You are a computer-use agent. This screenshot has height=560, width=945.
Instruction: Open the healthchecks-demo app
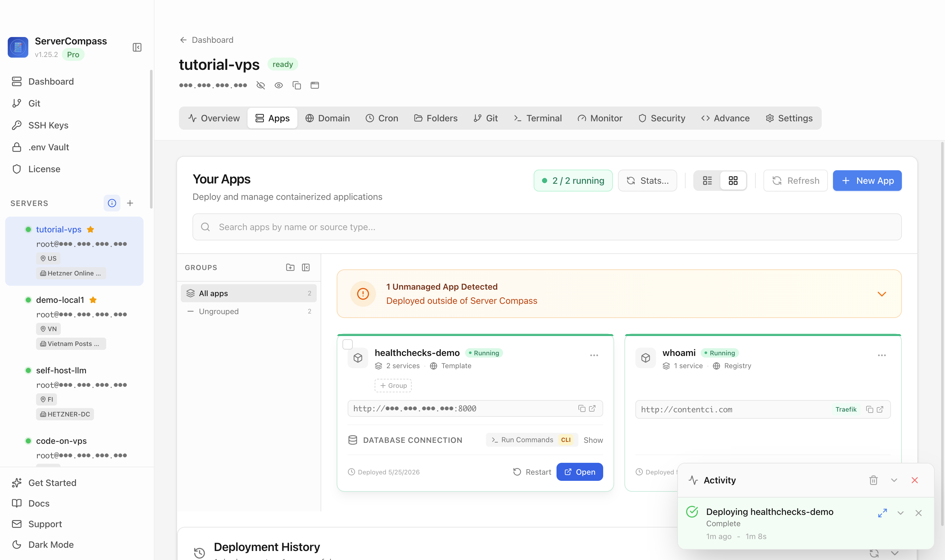pyautogui.click(x=580, y=472)
